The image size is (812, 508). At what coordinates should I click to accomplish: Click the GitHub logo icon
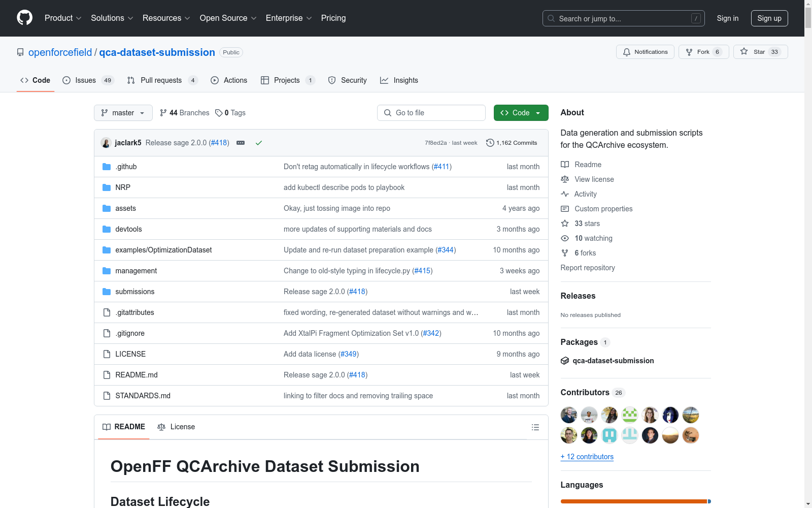click(x=24, y=18)
